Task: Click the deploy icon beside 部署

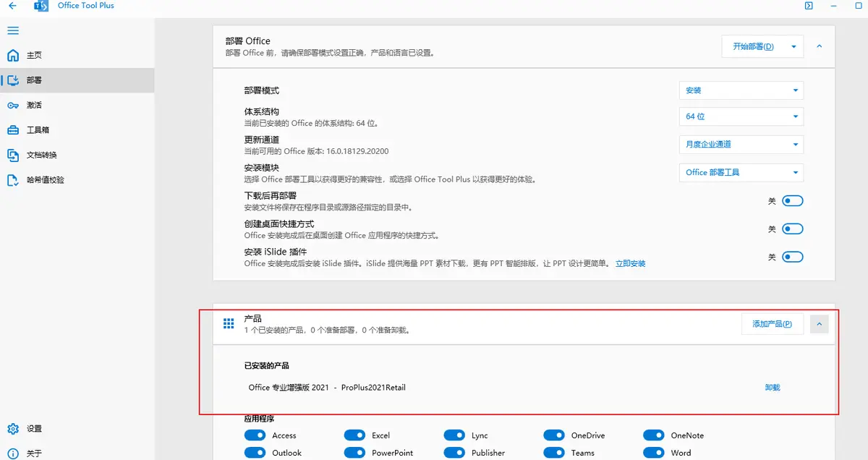Action: coord(13,80)
